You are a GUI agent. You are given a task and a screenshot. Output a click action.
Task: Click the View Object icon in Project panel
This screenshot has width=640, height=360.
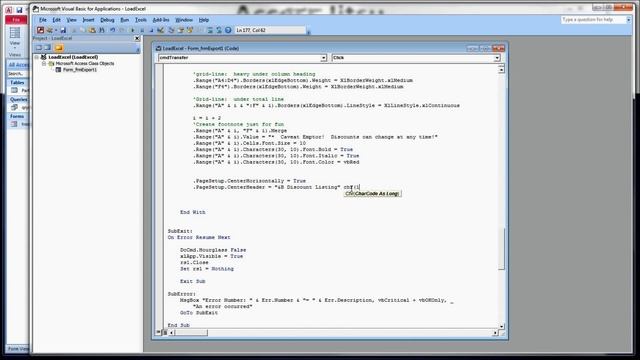[x=47, y=48]
